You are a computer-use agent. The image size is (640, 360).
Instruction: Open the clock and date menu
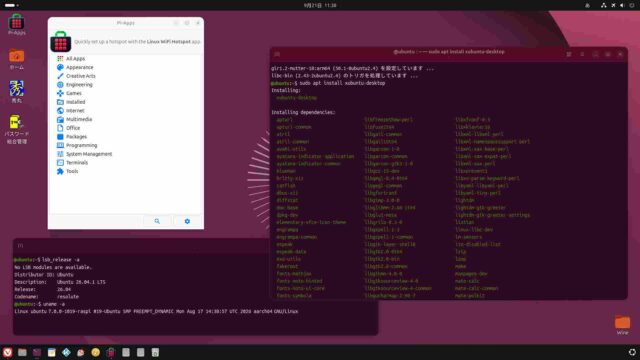pos(320,5)
